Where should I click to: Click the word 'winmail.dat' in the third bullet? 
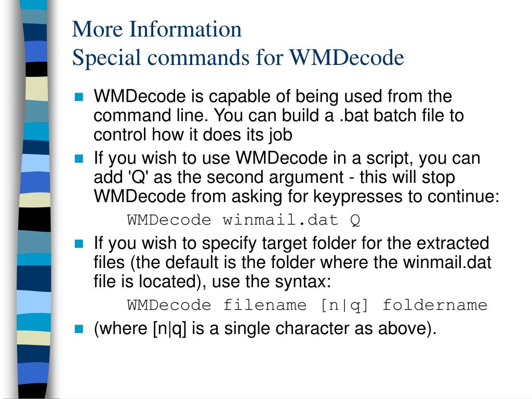(x=447, y=262)
